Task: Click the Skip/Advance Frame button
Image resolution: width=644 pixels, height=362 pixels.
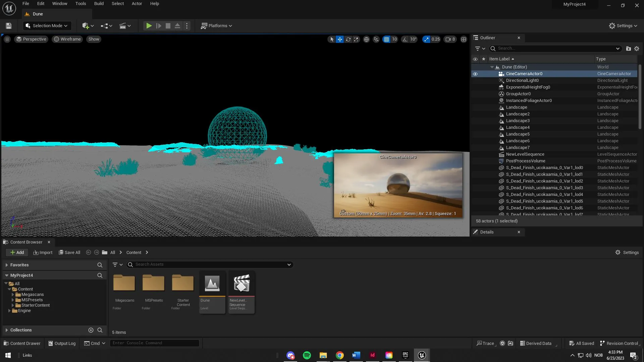Action: [159, 26]
